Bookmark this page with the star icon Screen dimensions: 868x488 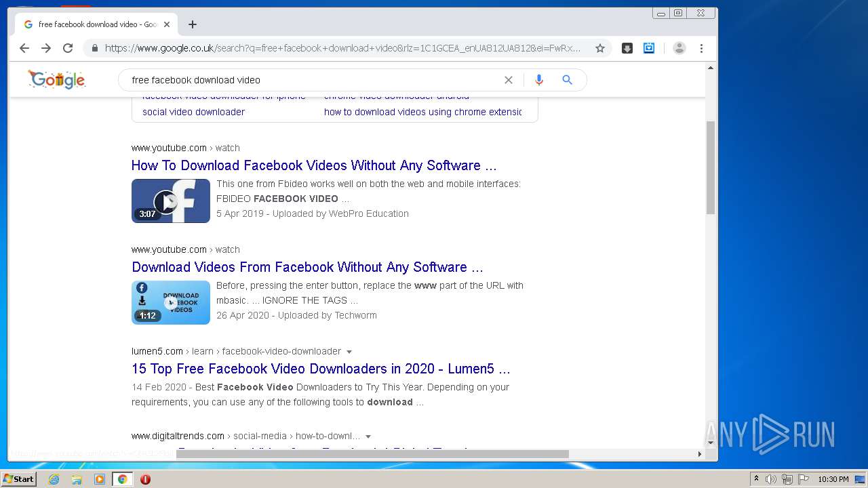point(600,48)
